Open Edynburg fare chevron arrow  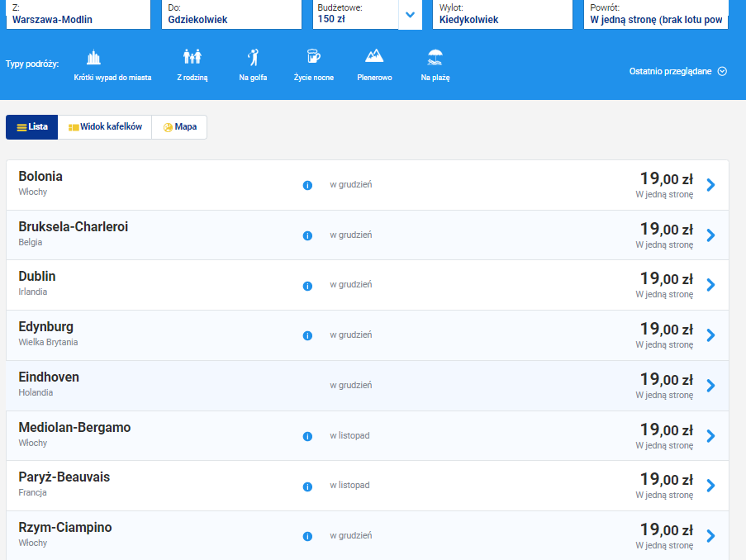710,335
